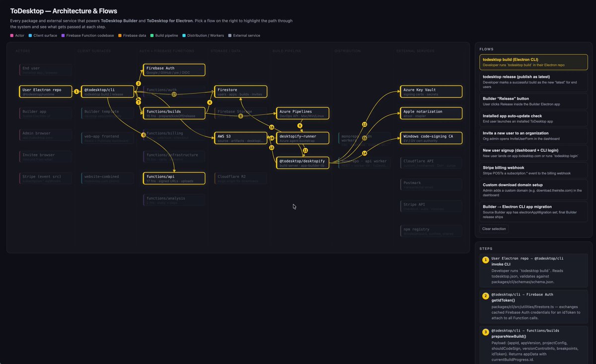Click the Windows code-signing CA node

[x=431, y=138]
